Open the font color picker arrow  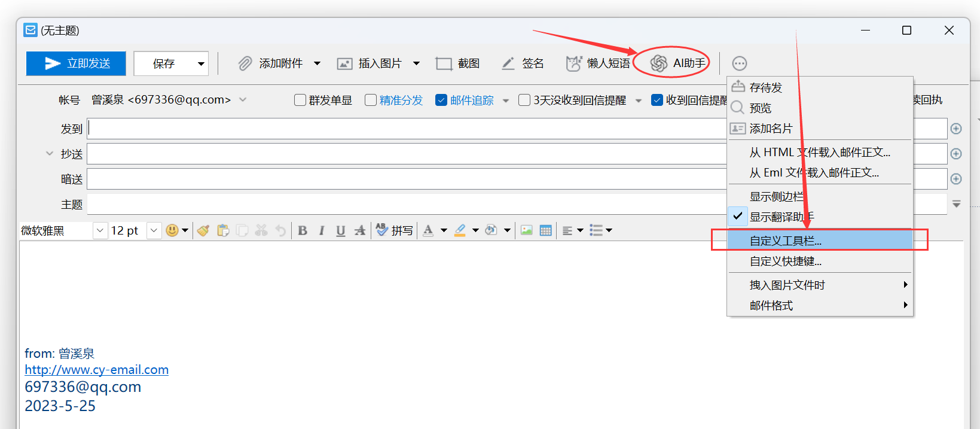coord(444,230)
